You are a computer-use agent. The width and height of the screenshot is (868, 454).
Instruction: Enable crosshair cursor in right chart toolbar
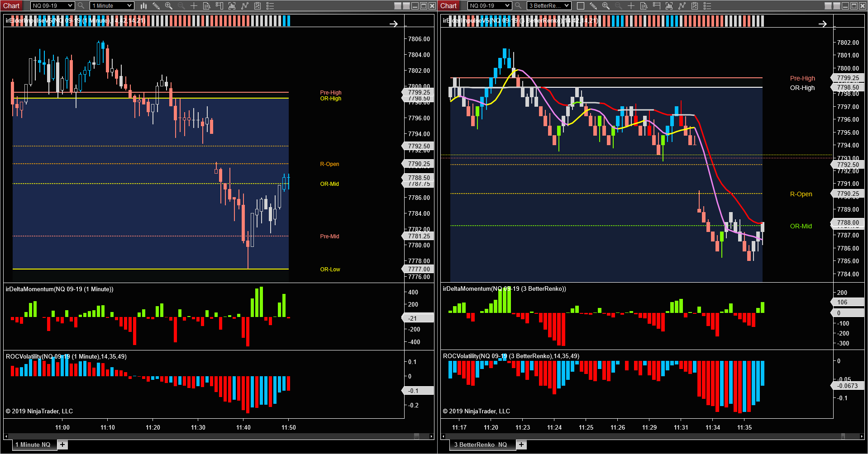pyautogui.click(x=631, y=6)
